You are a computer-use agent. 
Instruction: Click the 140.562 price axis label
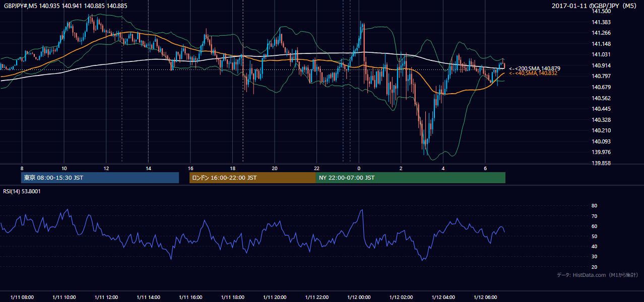(x=601, y=98)
